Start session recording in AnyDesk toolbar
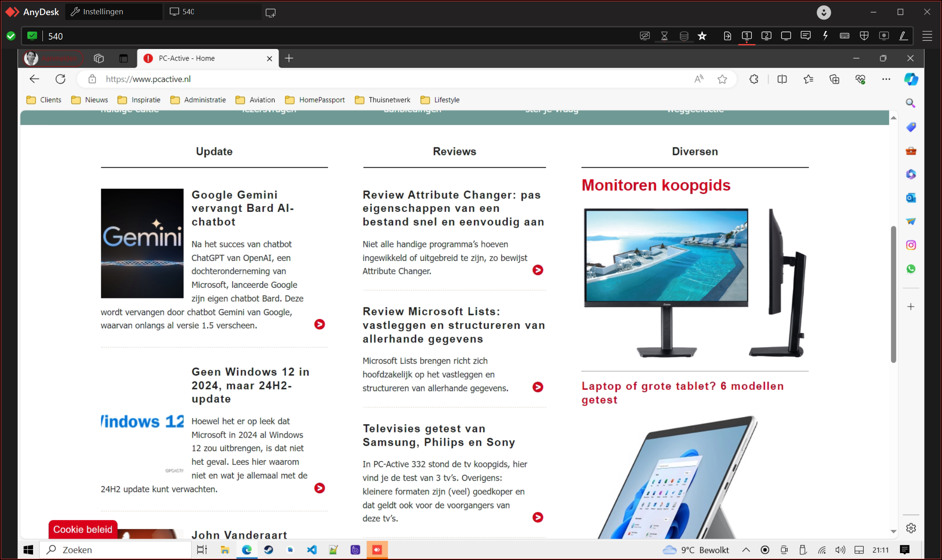Image resolution: width=942 pixels, height=560 pixels. click(x=884, y=36)
